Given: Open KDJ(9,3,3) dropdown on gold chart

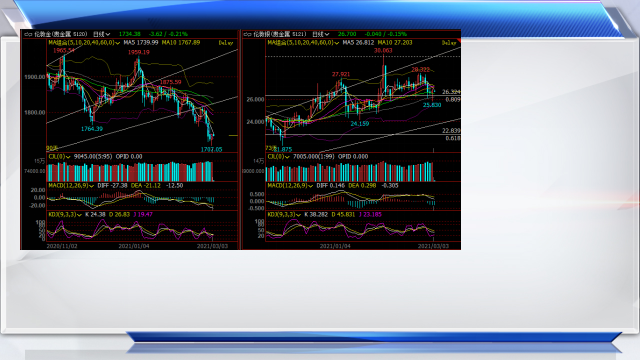Looking at the screenshot, I should coord(65,215).
